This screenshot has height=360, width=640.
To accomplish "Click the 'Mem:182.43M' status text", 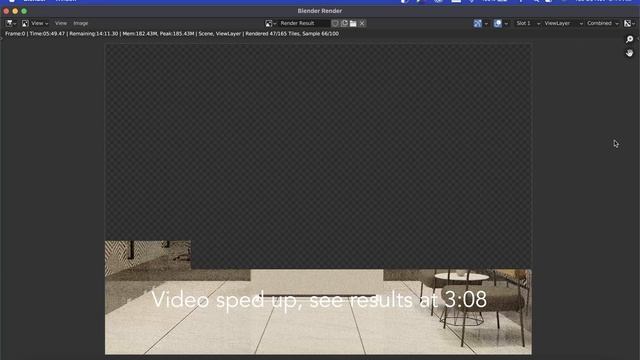I will pyautogui.click(x=140, y=34).
